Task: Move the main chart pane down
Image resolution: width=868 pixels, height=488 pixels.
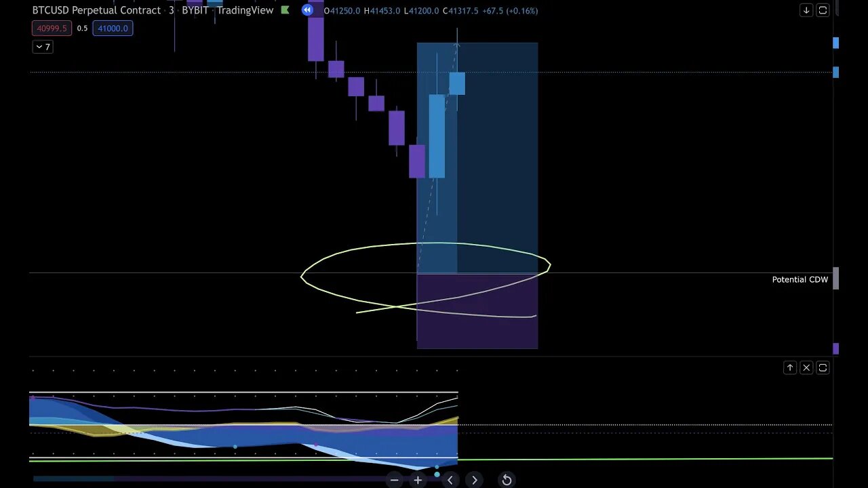Action: 806,10
